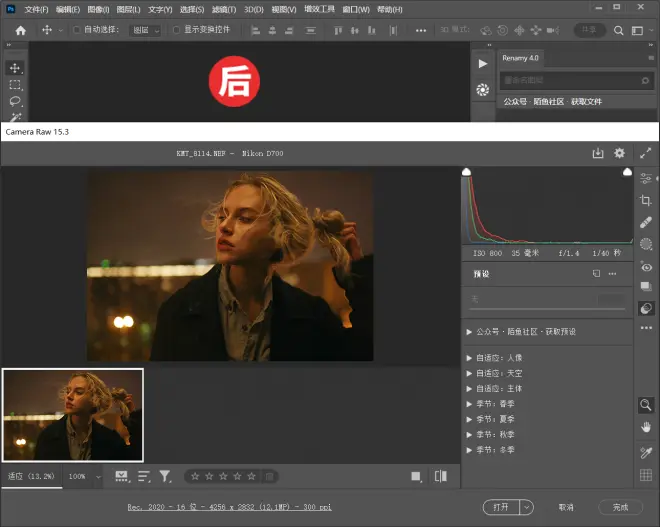Image resolution: width=660 pixels, height=527 pixels.
Task: Select the Crop tool in Camera Raw
Action: click(646, 200)
